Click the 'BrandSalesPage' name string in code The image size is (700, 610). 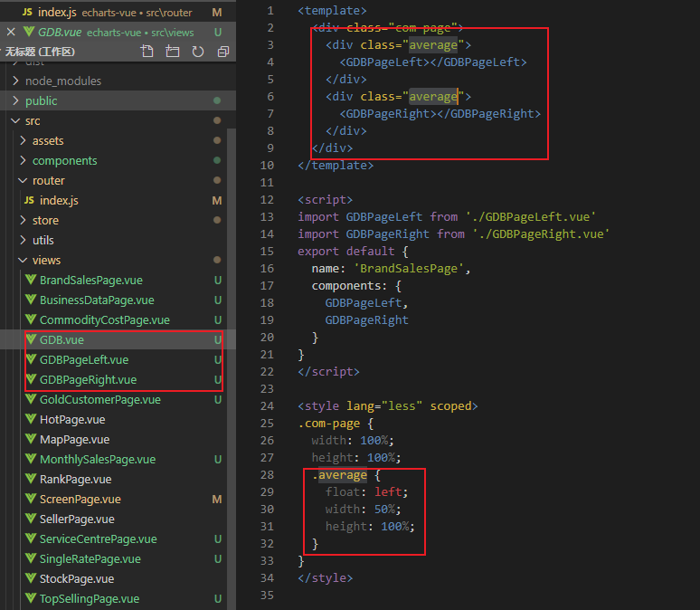409,268
